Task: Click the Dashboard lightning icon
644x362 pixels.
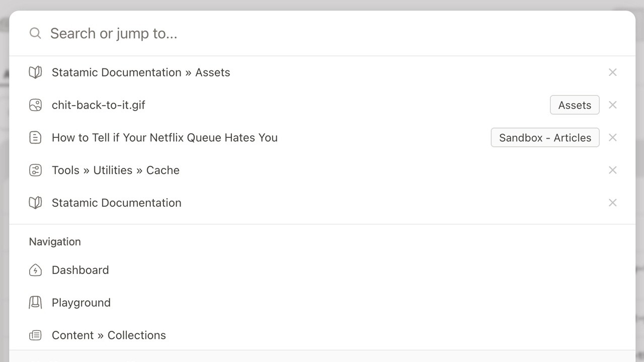Action: pyautogui.click(x=35, y=270)
